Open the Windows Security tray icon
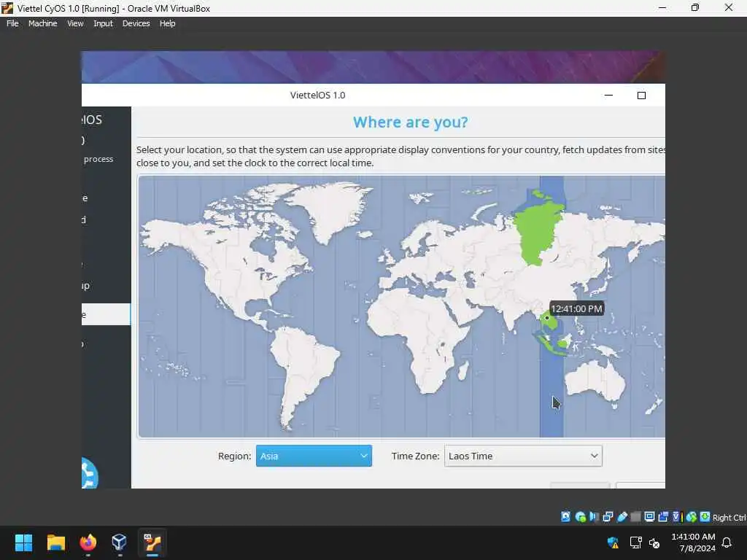 tap(613, 542)
